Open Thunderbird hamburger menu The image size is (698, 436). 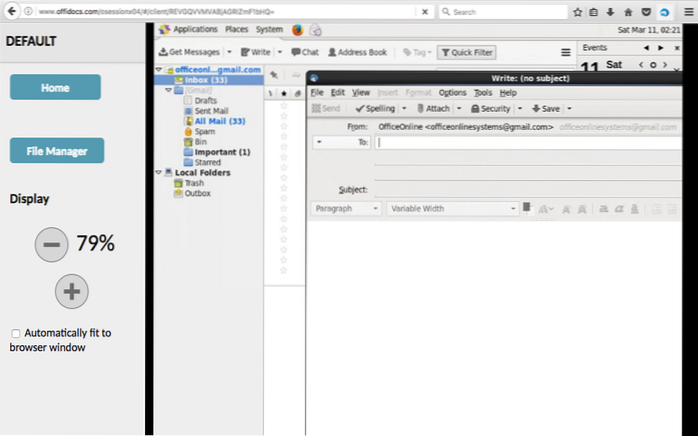point(566,52)
